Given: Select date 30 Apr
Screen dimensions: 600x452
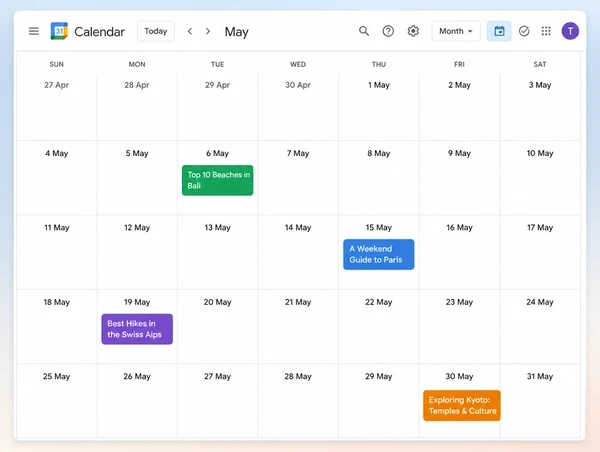Looking at the screenshot, I should (298, 85).
